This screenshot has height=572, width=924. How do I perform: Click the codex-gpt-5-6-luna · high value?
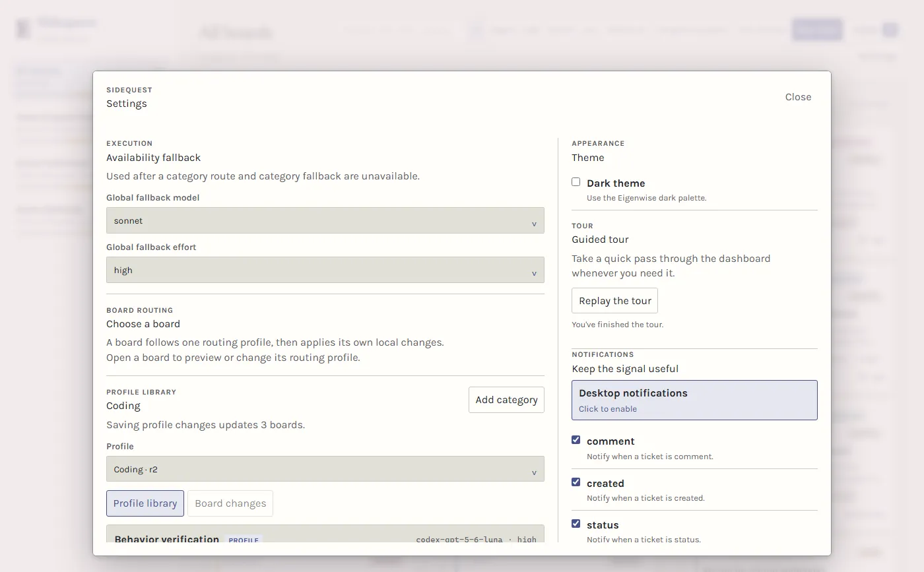pos(476,540)
